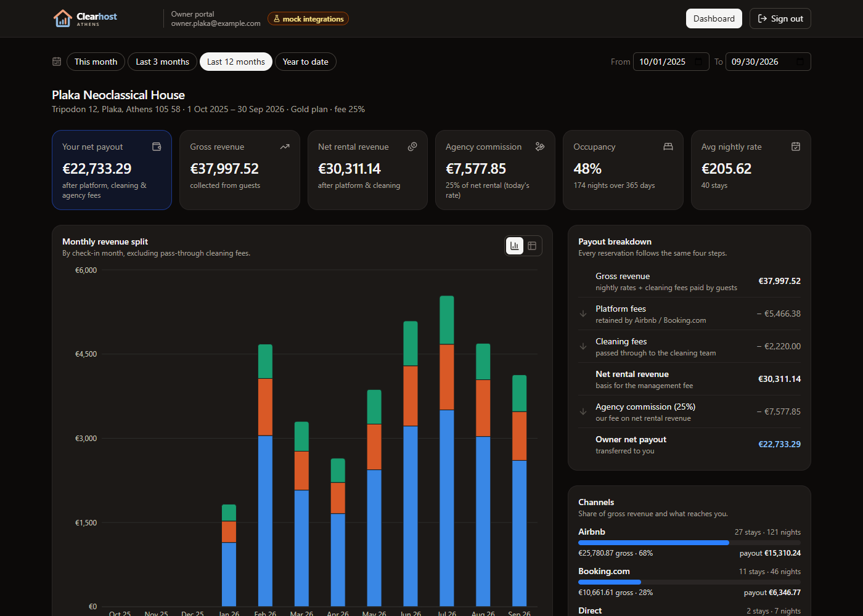Click the Booking.com gross share progress bar
Image resolution: width=863 pixels, height=616 pixels.
tap(689, 582)
